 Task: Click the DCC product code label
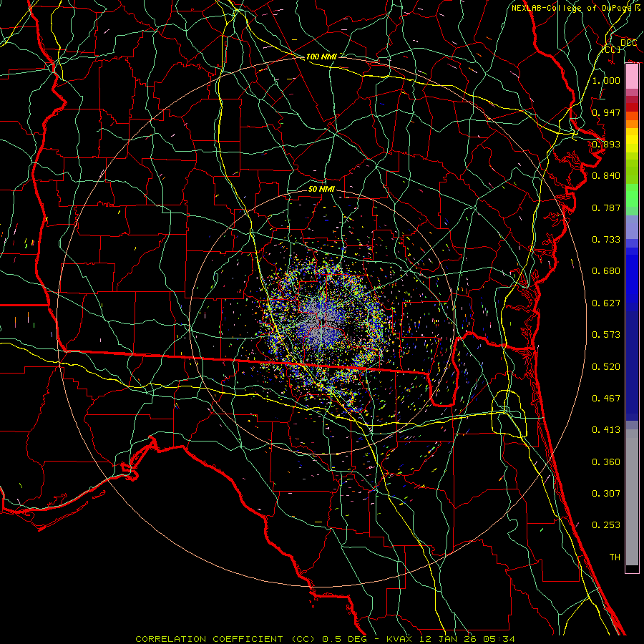click(628, 43)
